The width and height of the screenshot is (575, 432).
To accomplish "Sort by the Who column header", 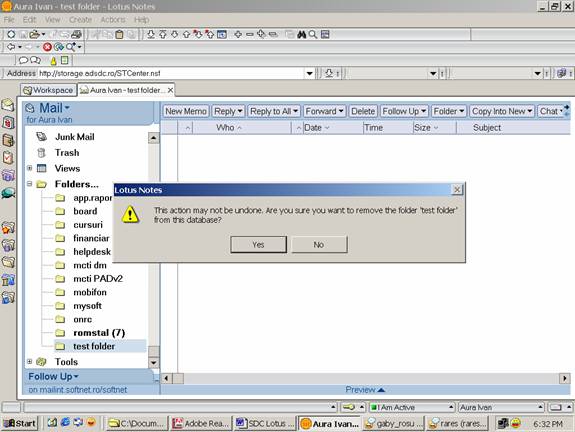I will coord(229,128).
